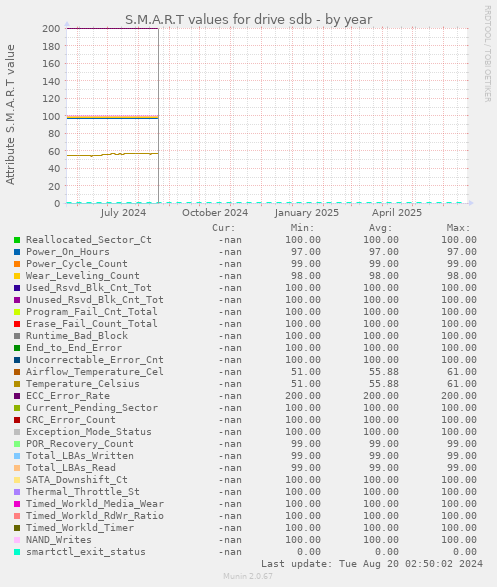Click the NAND_Writes legend entry
The height and width of the screenshot is (587, 497).
pyautogui.click(x=58, y=540)
